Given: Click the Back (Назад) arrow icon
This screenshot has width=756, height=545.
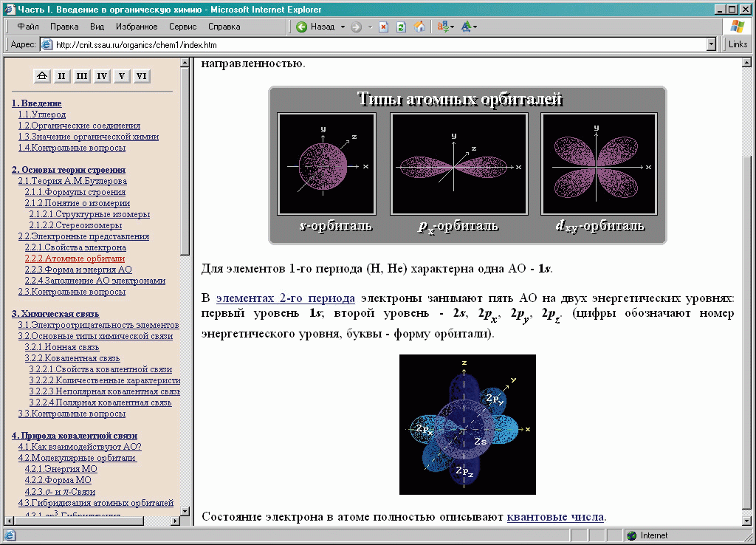Looking at the screenshot, I should (302, 27).
